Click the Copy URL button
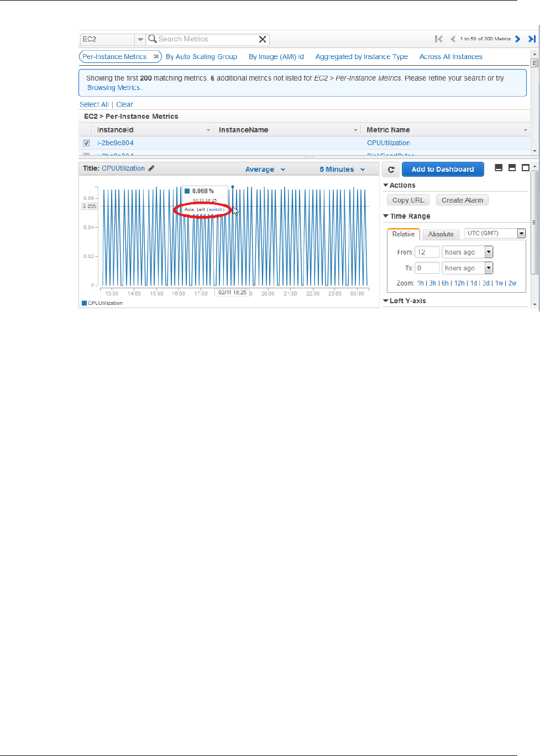The image size is (540, 756). [408, 200]
